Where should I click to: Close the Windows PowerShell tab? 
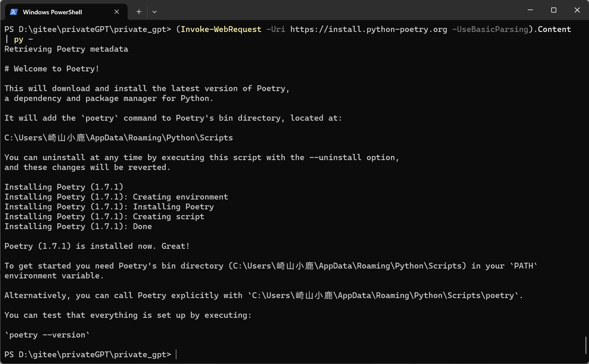point(117,12)
